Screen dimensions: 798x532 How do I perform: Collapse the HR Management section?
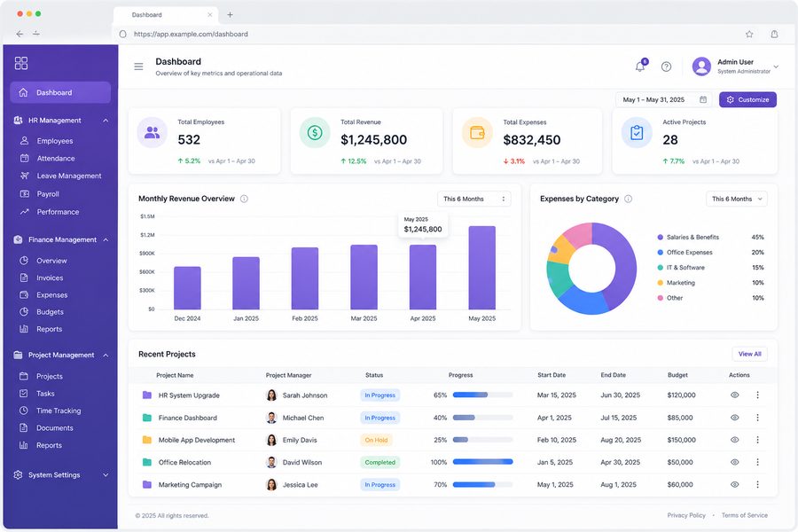pos(106,121)
